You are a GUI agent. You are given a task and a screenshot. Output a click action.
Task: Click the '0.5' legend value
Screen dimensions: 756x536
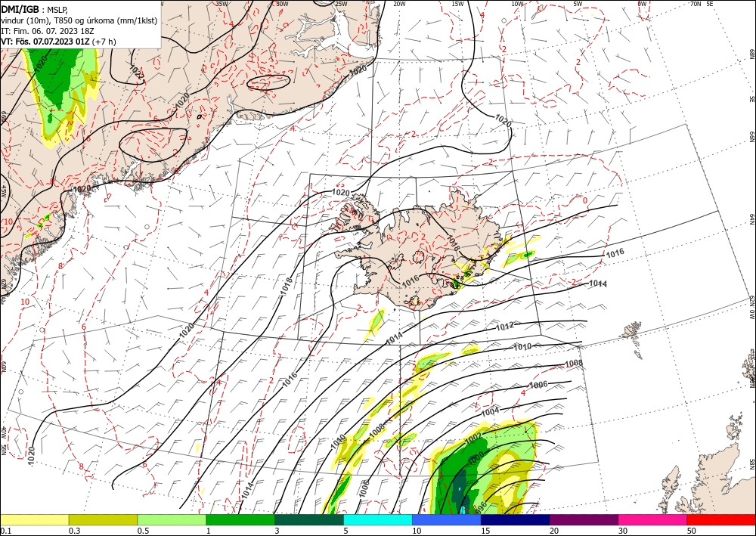143,531
